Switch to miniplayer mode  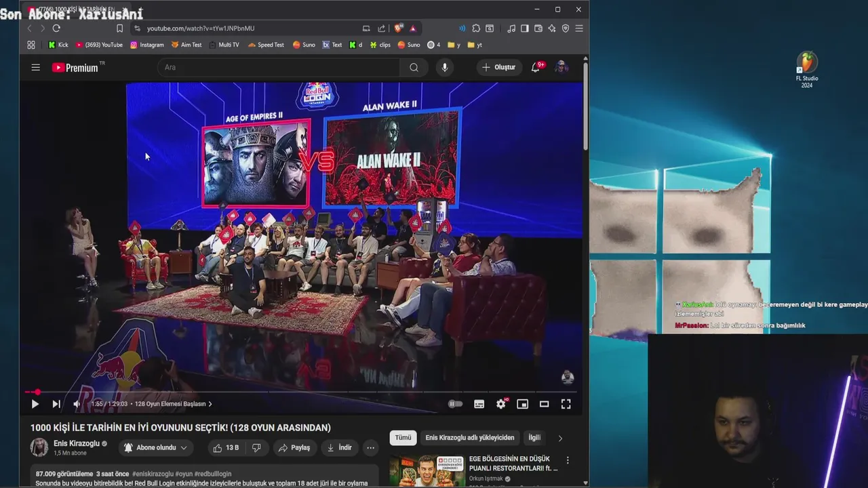point(522,404)
